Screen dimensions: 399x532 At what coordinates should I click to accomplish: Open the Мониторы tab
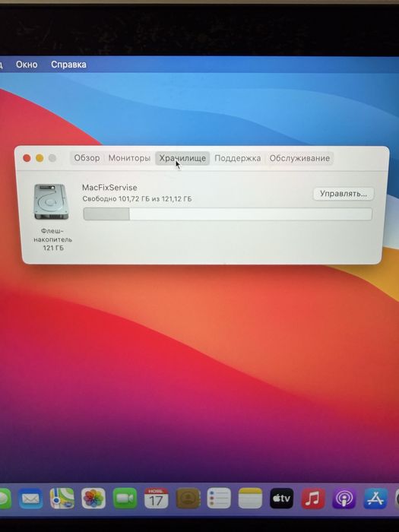[129, 158]
